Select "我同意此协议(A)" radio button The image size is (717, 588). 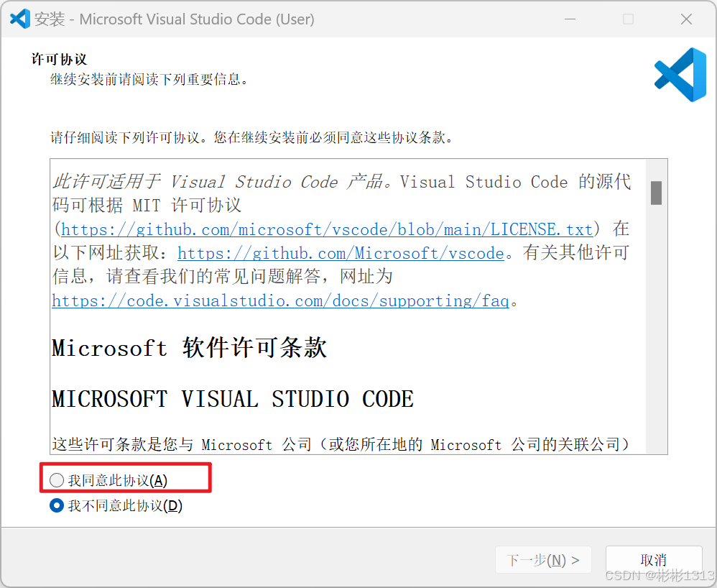click(57, 480)
